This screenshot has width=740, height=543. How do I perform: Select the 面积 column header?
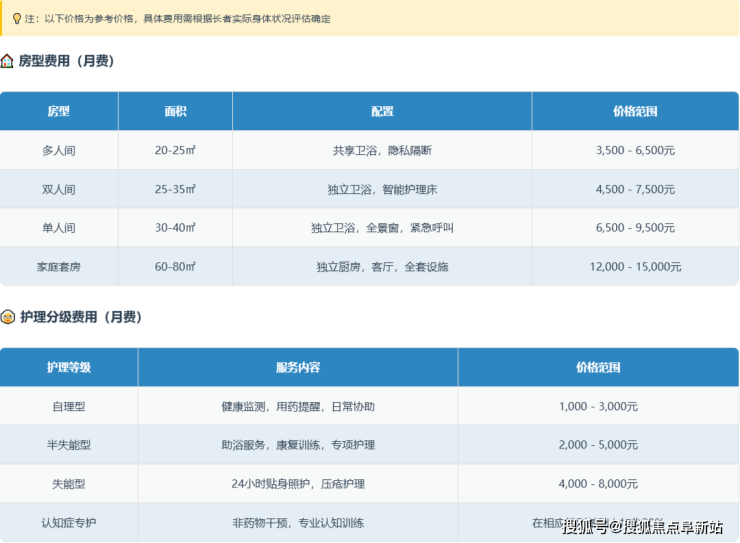(x=175, y=111)
